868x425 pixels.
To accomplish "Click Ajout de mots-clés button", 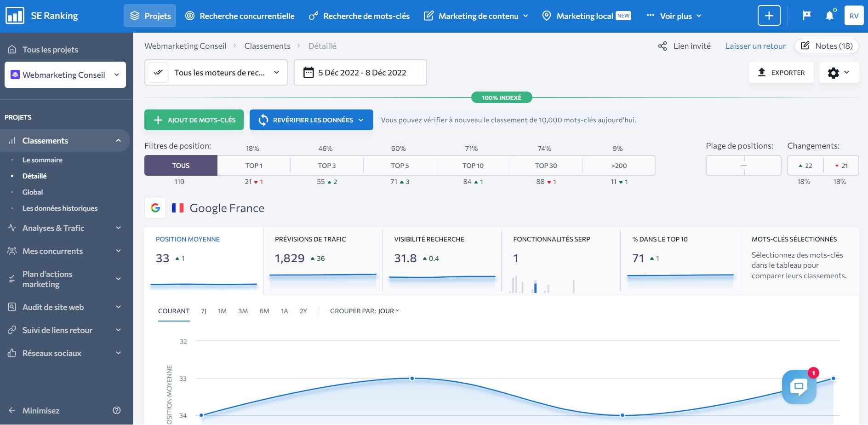I will [194, 120].
